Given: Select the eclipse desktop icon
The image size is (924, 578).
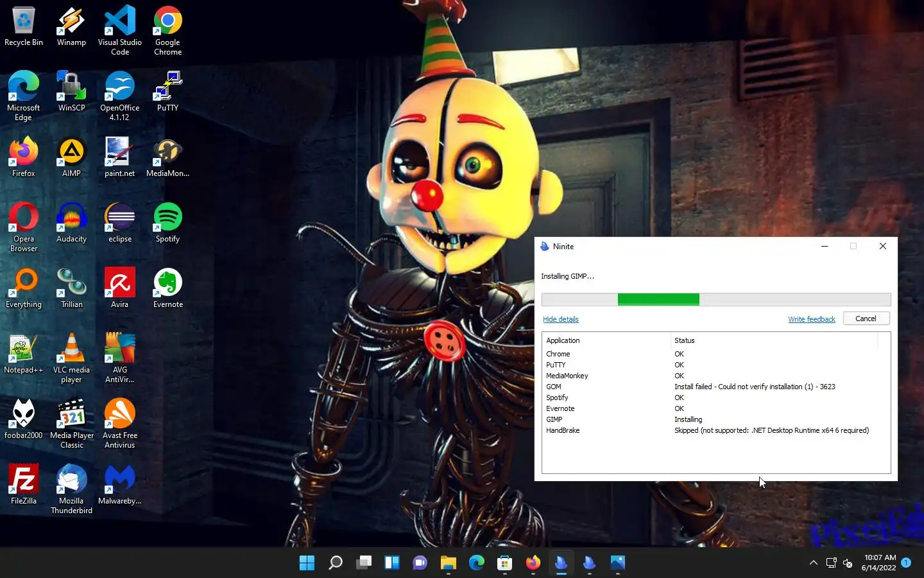Looking at the screenshot, I should click(120, 223).
